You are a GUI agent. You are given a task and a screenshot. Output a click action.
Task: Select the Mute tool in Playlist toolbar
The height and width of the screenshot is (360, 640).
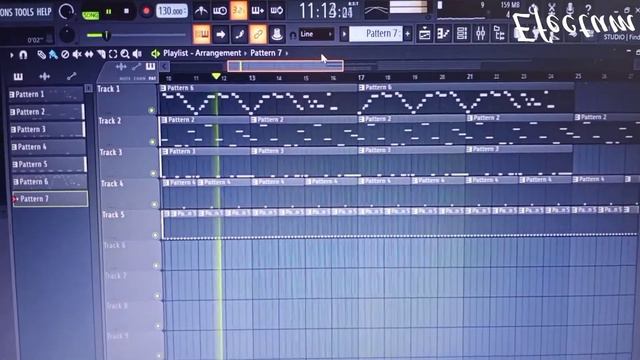pyautogui.click(x=77, y=54)
